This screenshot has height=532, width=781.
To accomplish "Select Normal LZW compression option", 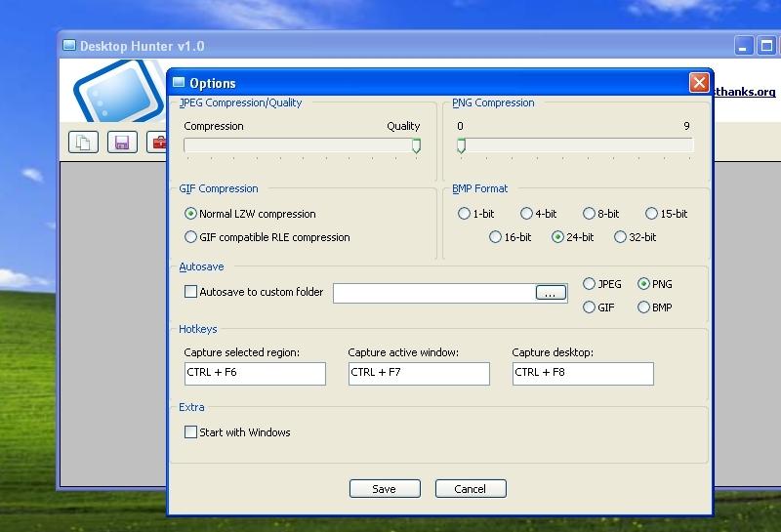I will pos(191,214).
